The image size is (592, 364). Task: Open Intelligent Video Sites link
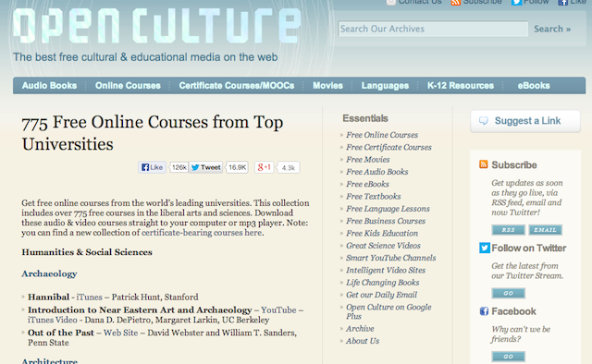pos(386,270)
